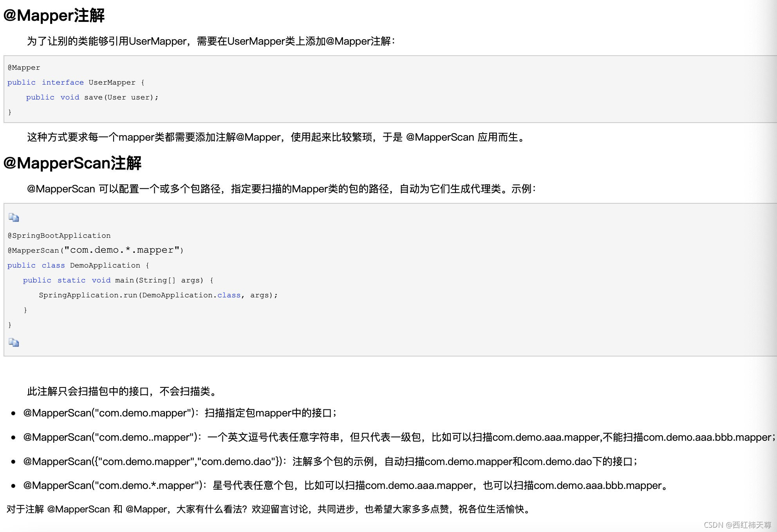Click the copy-code icon above @SpringBootApplication
This screenshot has width=777, height=532.
point(14,217)
